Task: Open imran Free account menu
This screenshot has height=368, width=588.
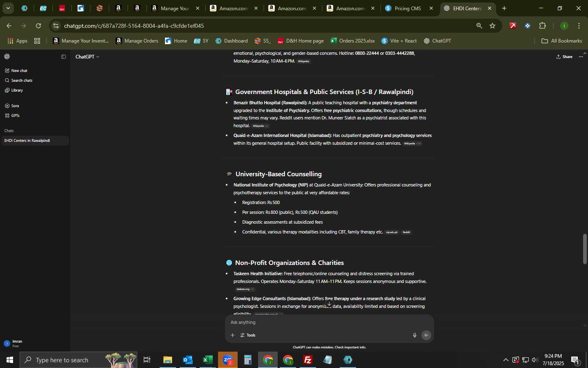Action: pyautogui.click(x=34, y=343)
